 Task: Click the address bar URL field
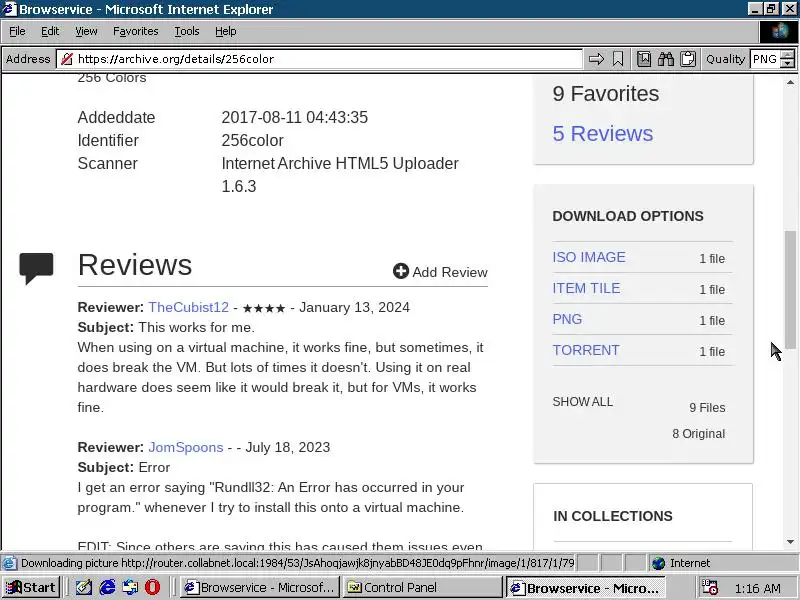[x=319, y=59]
